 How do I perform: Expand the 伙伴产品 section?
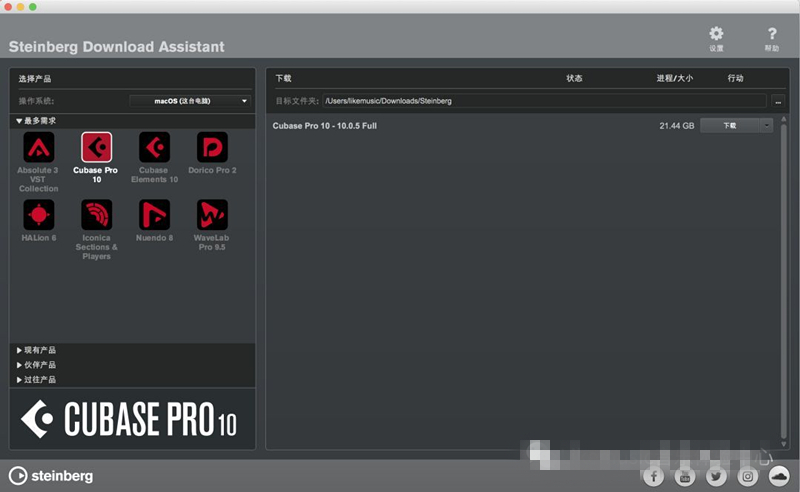point(36,365)
